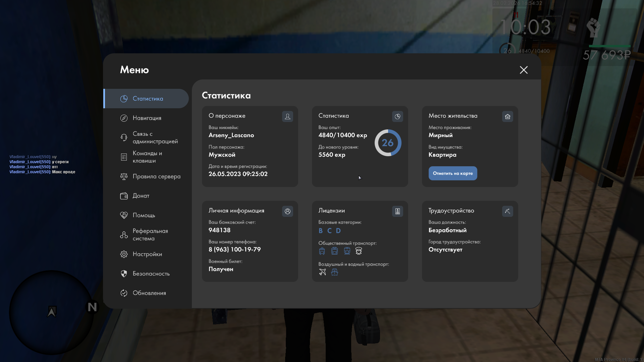Click the category D license letter
This screenshot has height=362, width=644.
pos(338,231)
